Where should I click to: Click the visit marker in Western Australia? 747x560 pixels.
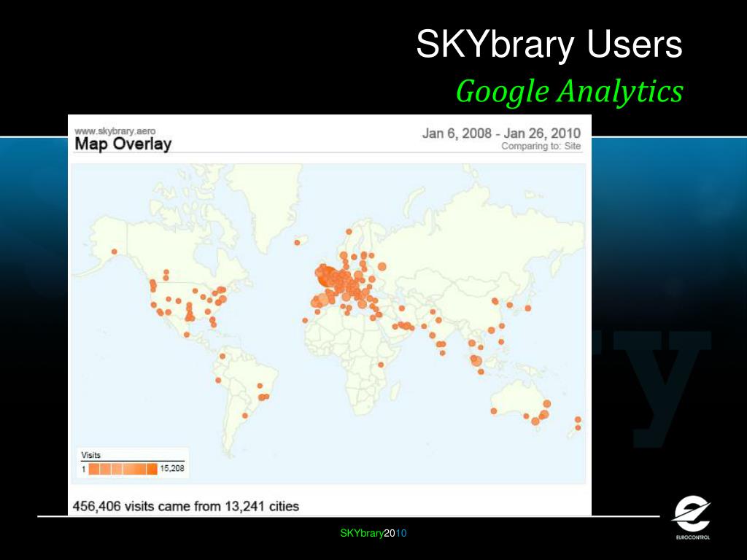point(494,411)
